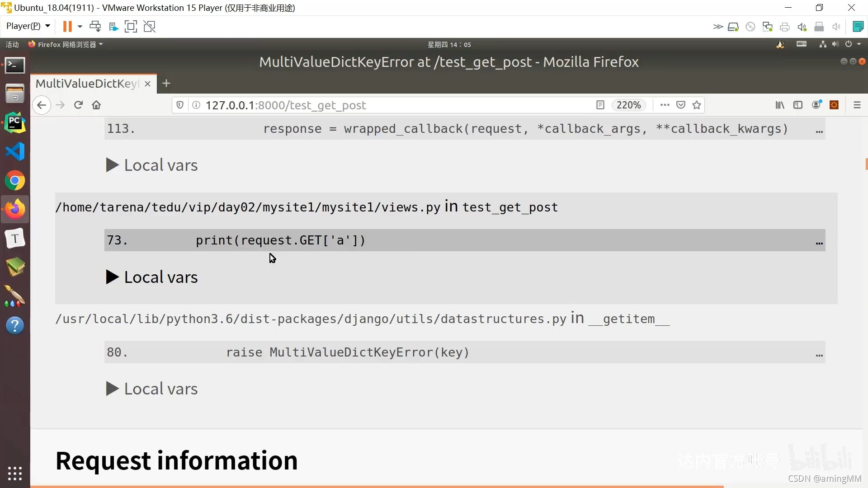Viewport: 868px width, 488px height.
Task: Open the Player(P) dropdown menu
Action: [x=28, y=26]
